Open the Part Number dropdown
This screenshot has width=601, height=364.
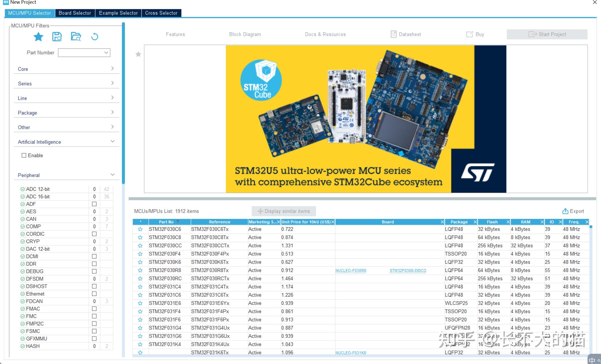point(106,52)
